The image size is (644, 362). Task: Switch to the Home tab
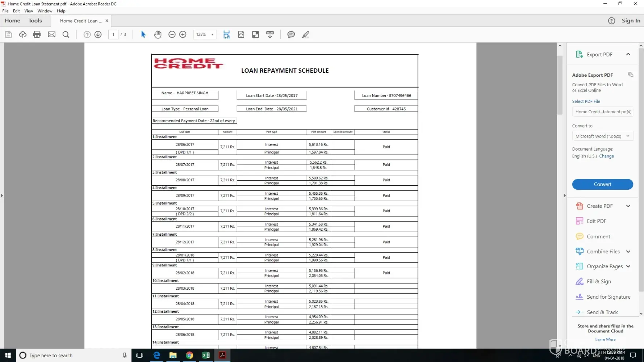(12, 21)
